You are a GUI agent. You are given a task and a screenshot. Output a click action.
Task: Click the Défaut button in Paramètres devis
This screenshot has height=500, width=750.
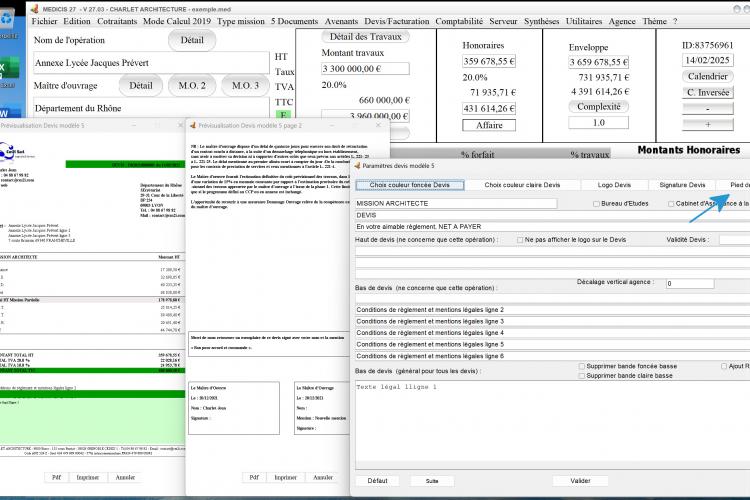tap(377, 480)
